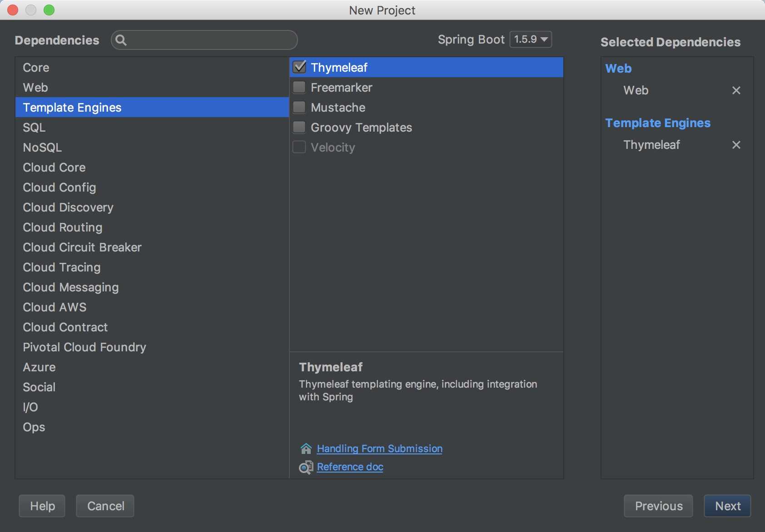Viewport: 765px width, 532px height.
Task: Select the Ops category
Action: [152, 427]
